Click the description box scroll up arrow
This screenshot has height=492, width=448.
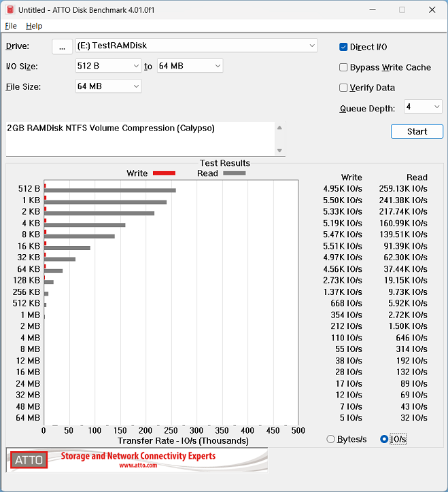(x=279, y=128)
